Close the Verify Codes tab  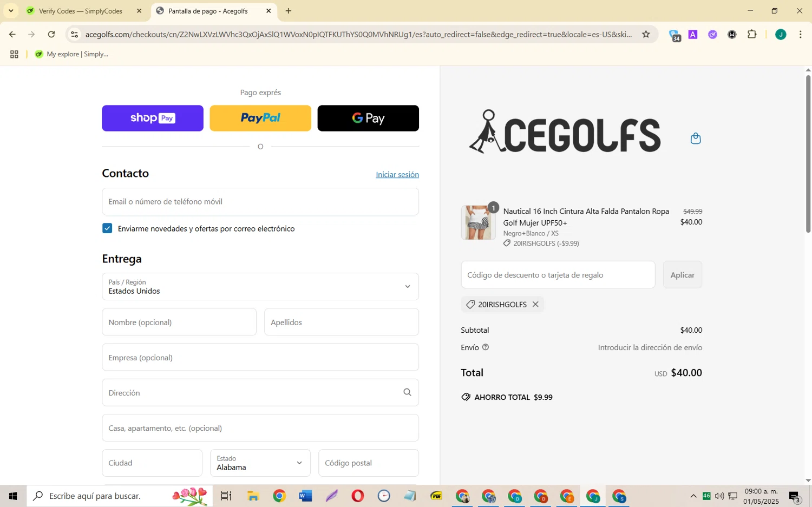(x=139, y=11)
